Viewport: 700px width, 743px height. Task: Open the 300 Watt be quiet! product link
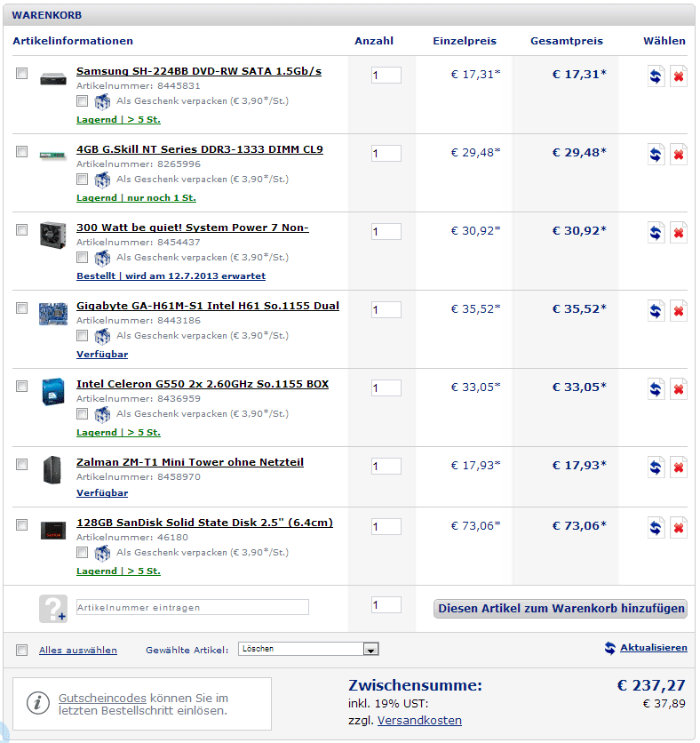(x=193, y=228)
